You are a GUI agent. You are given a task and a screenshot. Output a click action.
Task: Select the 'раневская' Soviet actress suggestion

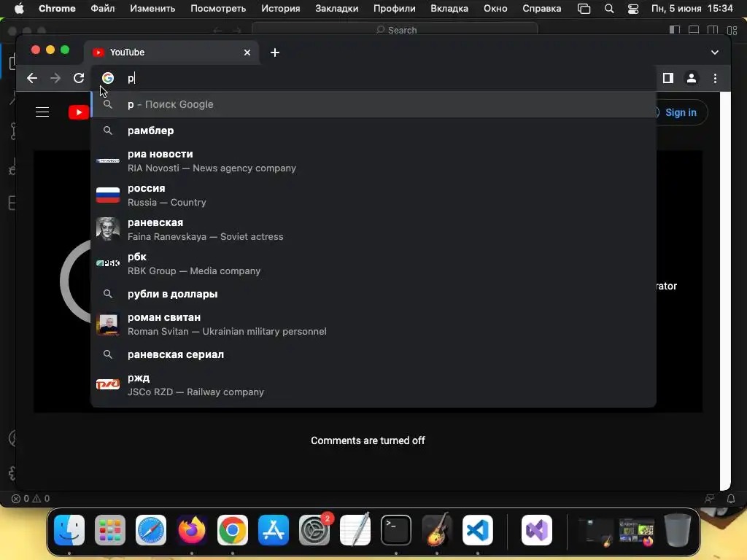point(373,230)
